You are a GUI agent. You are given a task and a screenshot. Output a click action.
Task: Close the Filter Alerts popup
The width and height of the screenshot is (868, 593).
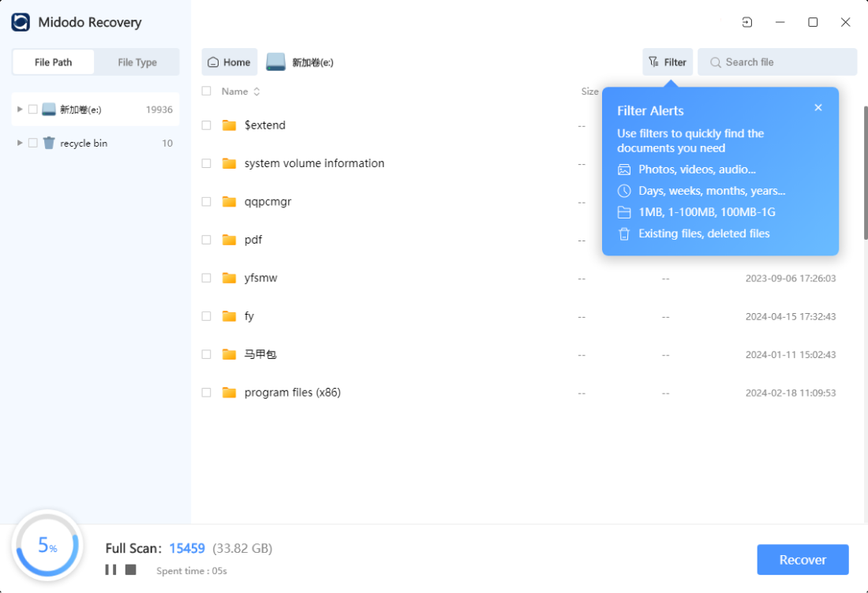pyautogui.click(x=818, y=107)
